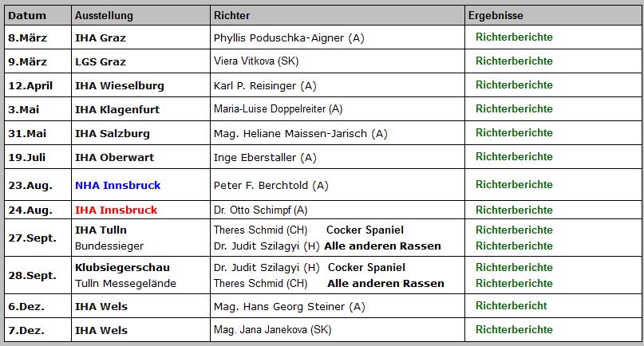Viewport: 644px width, 346px height.
Task: Open Cocker Spaniel Richterberichte for Klubsiegerschau
Action: [x=514, y=268]
